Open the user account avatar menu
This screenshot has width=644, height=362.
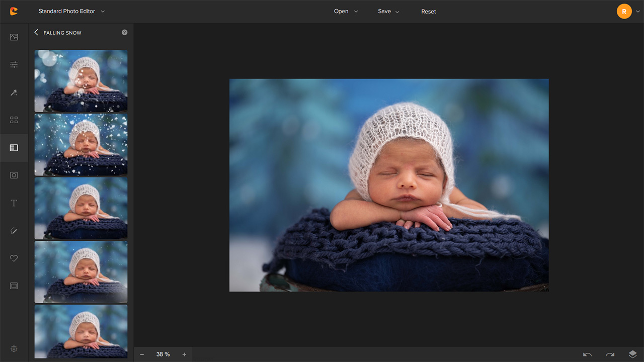pyautogui.click(x=624, y=11)
